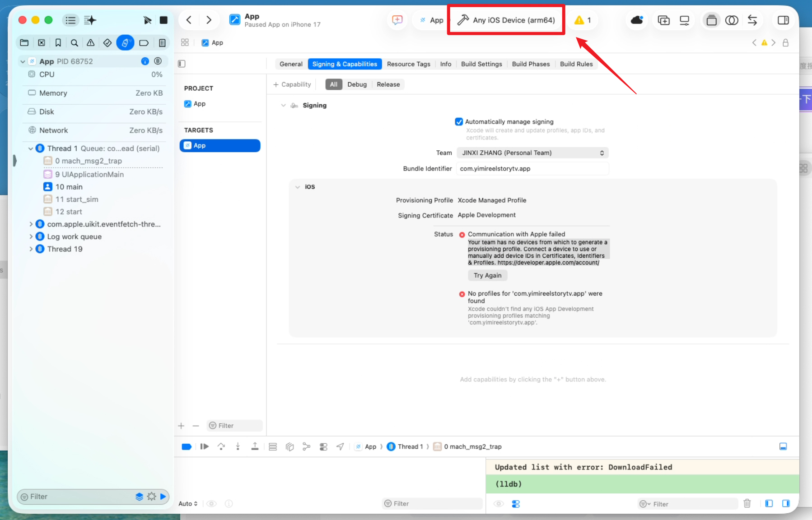Open the Debug Memory Graph icon
The height and width of the screenshot is (520, 812).
307,446
